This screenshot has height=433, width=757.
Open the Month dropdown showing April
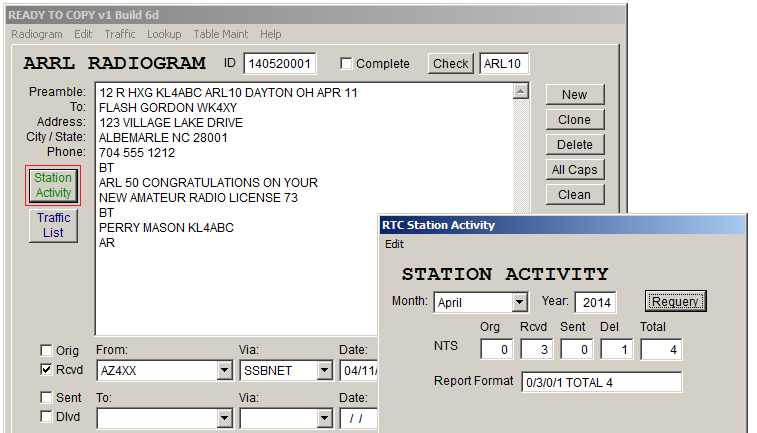[x=519, y=303]
